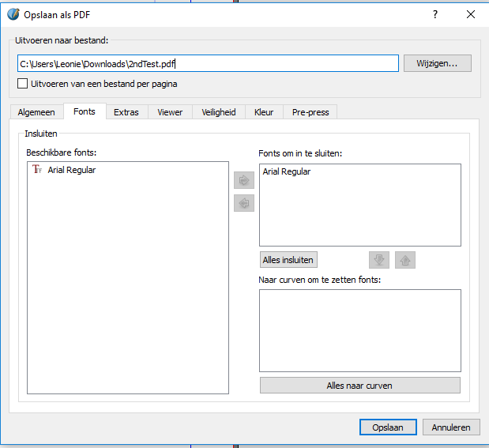Open the Extras tab

pos(126,112)
